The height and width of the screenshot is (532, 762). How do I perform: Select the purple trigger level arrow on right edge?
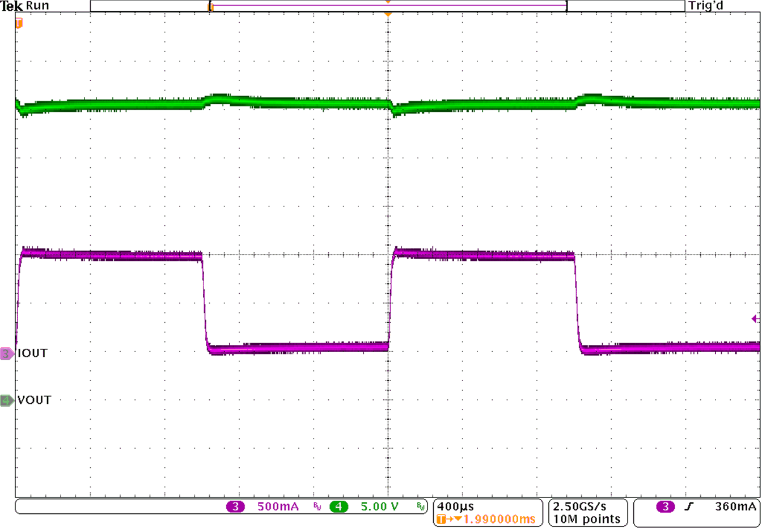pos(755,319)
